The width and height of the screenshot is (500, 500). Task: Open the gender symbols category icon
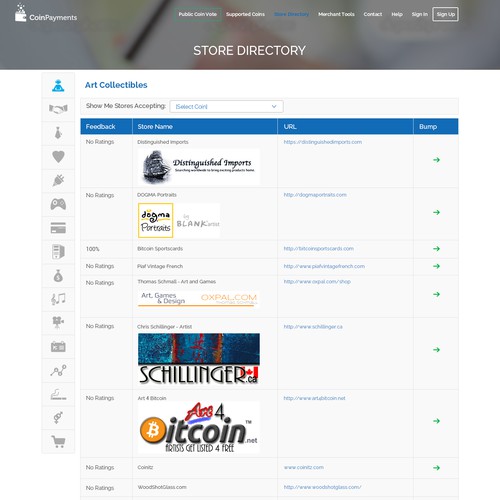pos(58,418)
